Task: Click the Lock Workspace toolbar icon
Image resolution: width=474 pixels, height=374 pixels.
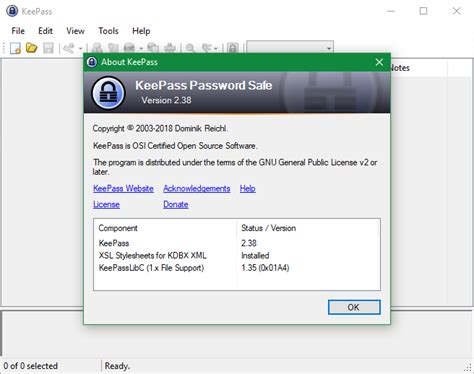Action: click(233, 48)
